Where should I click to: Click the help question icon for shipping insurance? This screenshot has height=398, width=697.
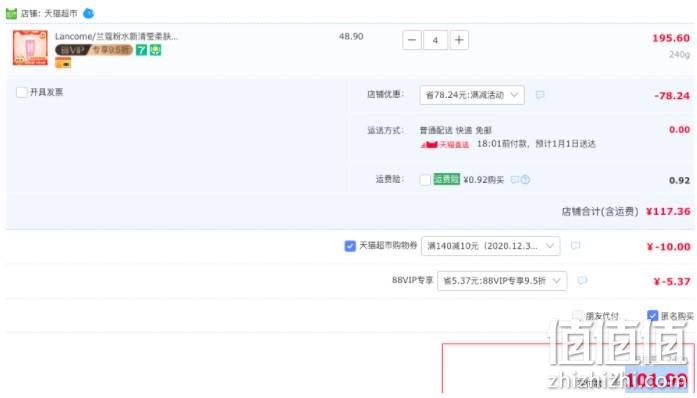525,180
